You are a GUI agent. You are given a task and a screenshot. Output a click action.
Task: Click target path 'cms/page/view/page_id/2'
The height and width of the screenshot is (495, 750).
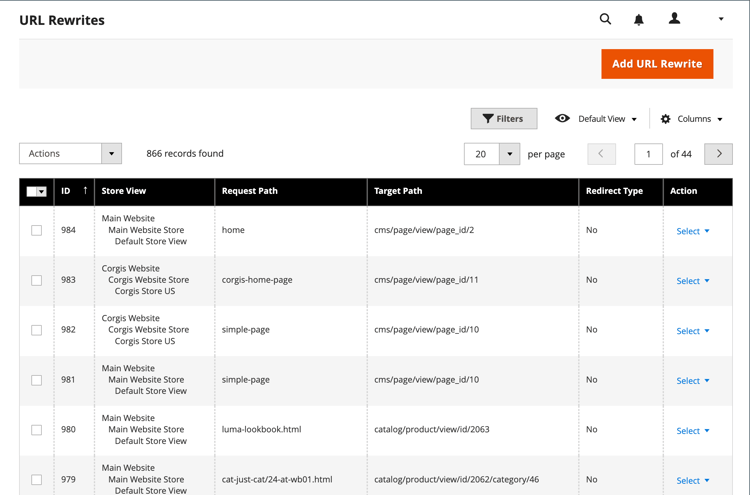424,230
